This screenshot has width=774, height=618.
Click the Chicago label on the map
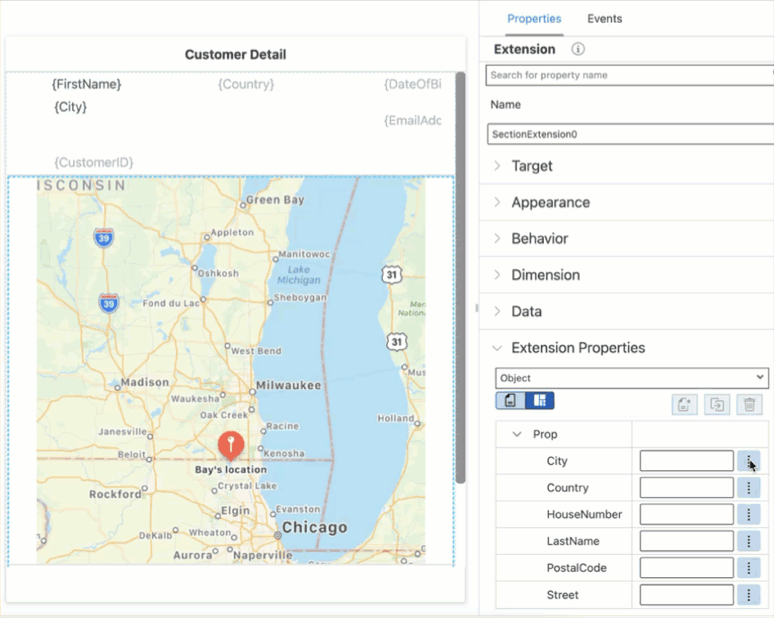tap(314, 527)
